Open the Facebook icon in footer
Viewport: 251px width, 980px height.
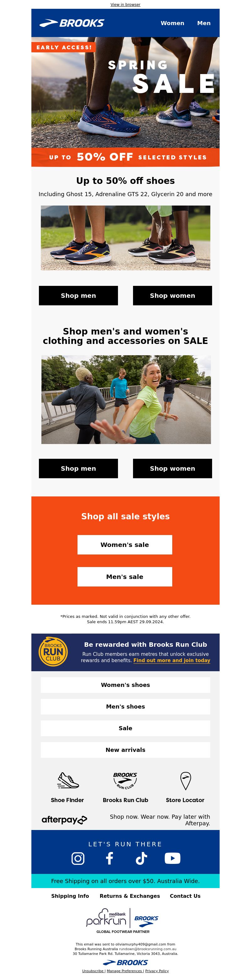pyautogui.click(x=109, y=858)
